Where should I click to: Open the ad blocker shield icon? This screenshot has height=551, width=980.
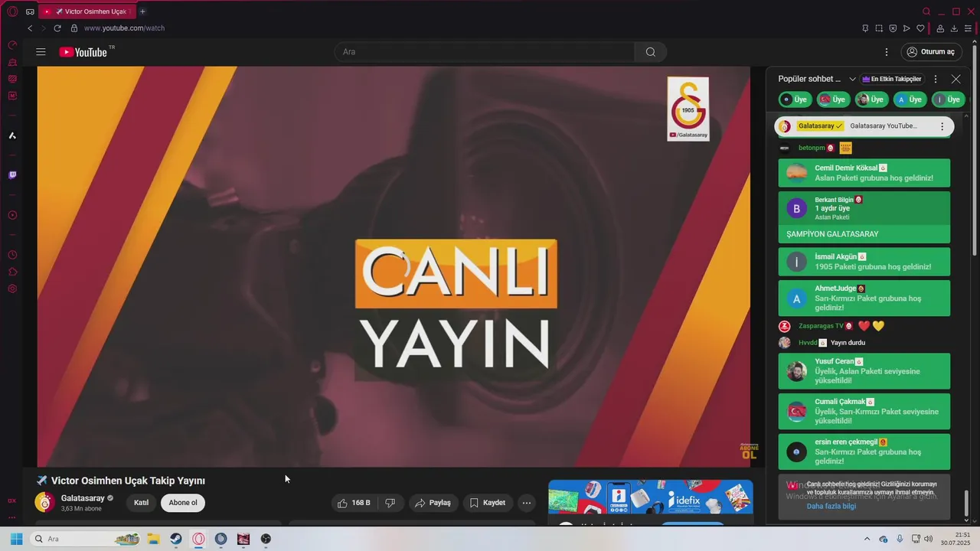tap(893, 28)
